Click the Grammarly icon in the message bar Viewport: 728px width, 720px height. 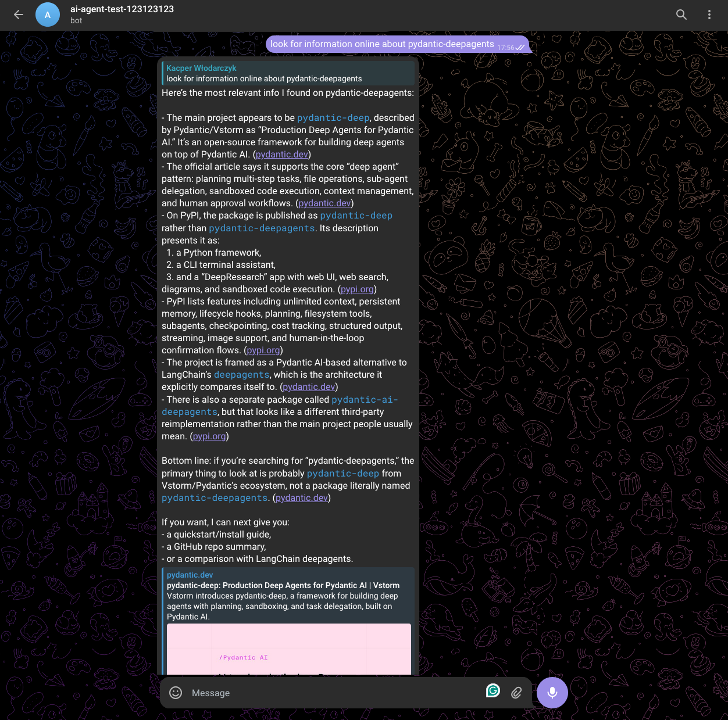click(x=493, y=692)
